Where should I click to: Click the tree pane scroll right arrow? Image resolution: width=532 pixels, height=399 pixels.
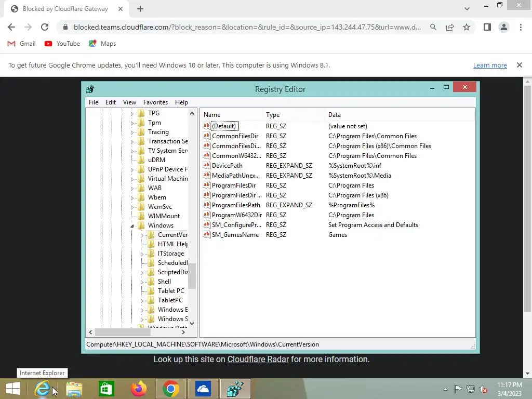[x=183, y=332]
